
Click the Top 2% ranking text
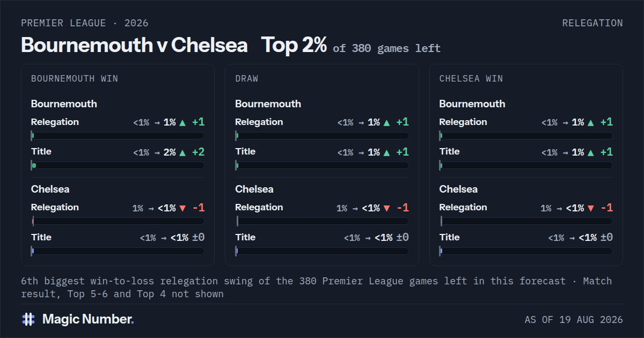pos(294,45)
